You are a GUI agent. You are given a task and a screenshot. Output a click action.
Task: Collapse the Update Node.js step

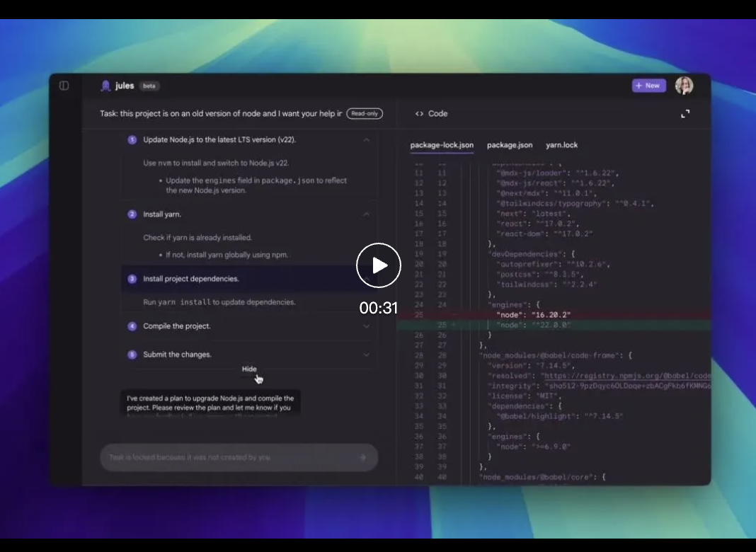(x=366, y=140)
